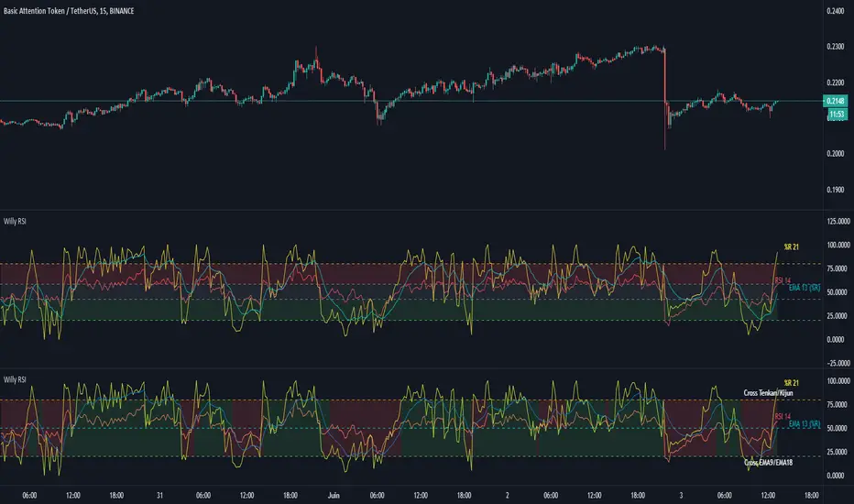Click the 3 date label on time axis

coord(681,495)
